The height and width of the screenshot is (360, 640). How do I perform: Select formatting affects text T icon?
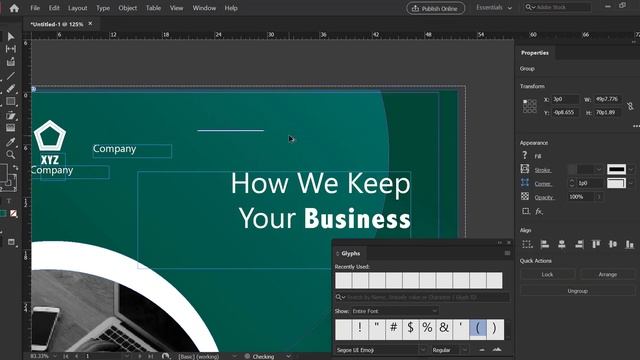click(9, 201)
